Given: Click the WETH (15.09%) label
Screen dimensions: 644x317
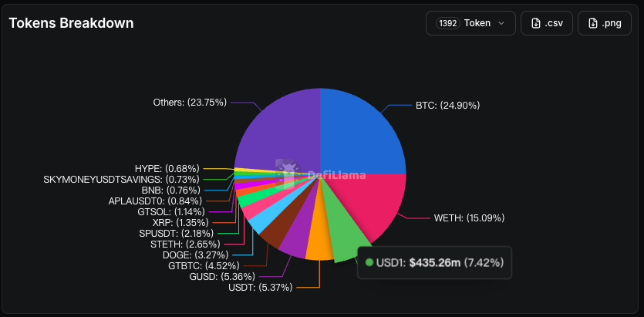Looking at the screenshot, I should [469, 218].
